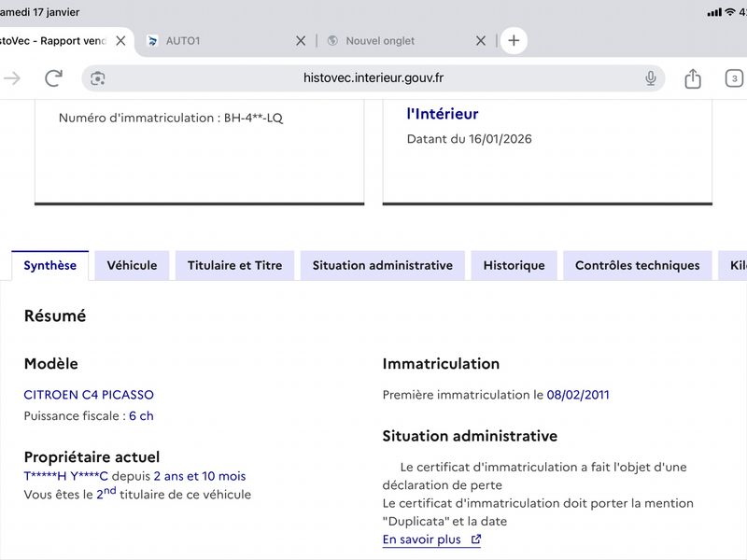Show the open tabs counter
747x560 pixels.
click(734, 78)
